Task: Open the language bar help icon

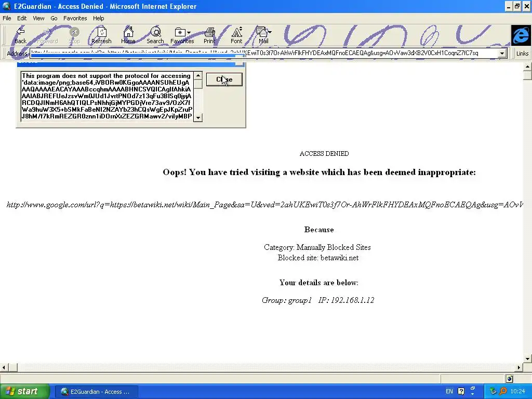Action: tap(461, 391)
